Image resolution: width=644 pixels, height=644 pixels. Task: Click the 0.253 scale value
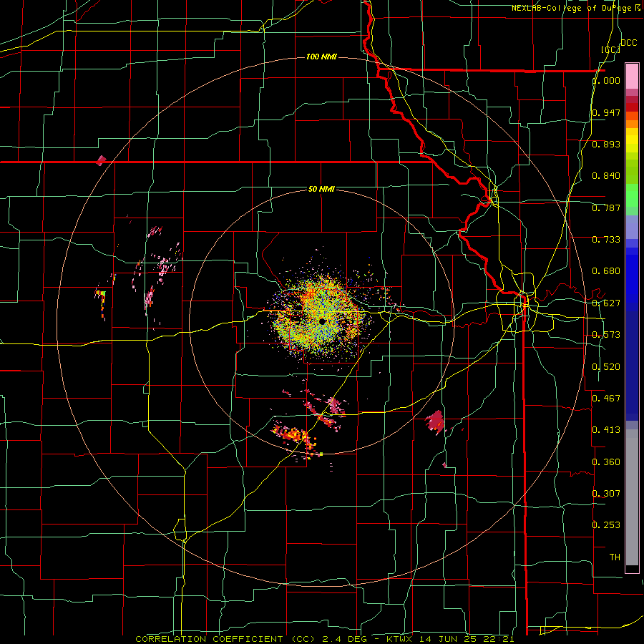coord(606,525)
